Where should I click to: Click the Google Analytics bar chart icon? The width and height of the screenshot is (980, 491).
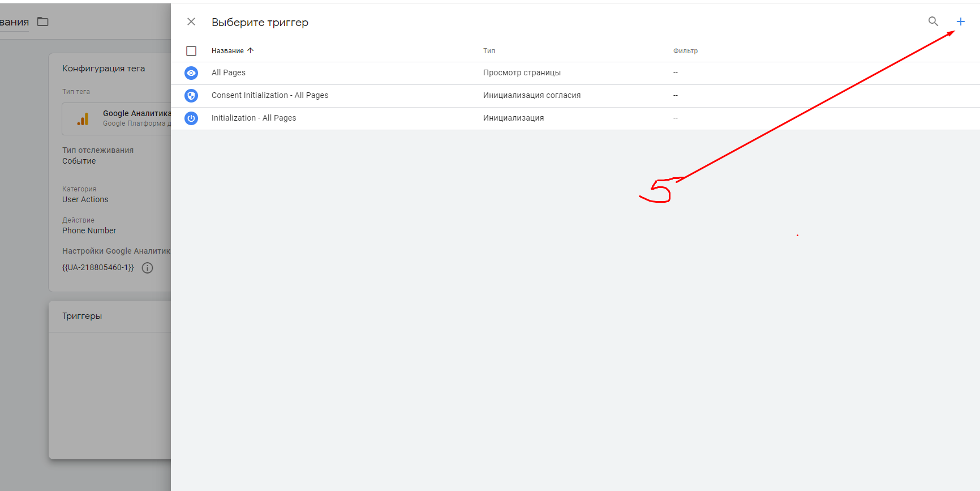coord(83,119)
